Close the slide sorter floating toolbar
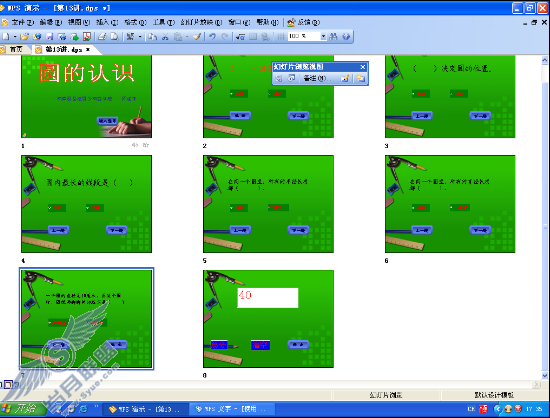 (x=363, y=67)
